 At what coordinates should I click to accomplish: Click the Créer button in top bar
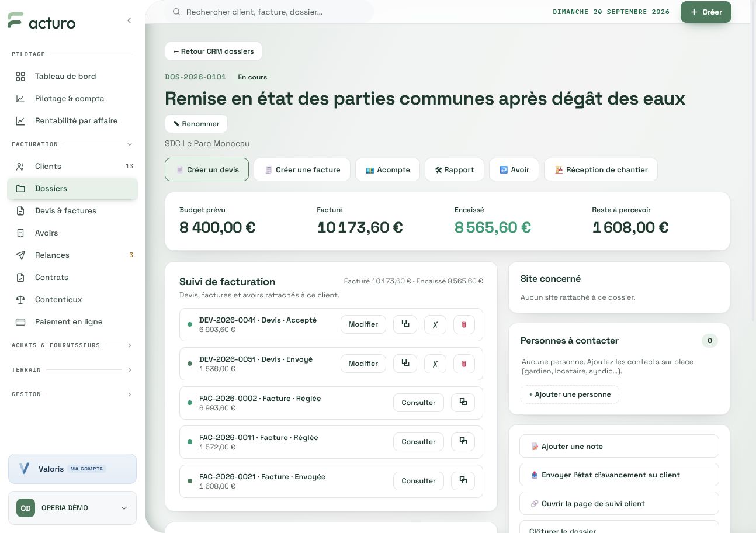pyautogui.click(x=706, y=12)
